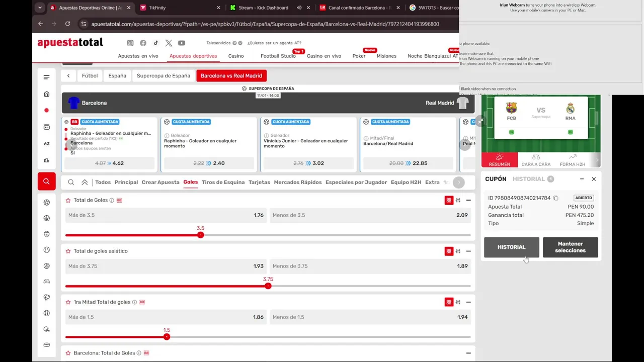Favorite the Total de goles asiático star
644x362 pixels.
[x=68, y=251]
